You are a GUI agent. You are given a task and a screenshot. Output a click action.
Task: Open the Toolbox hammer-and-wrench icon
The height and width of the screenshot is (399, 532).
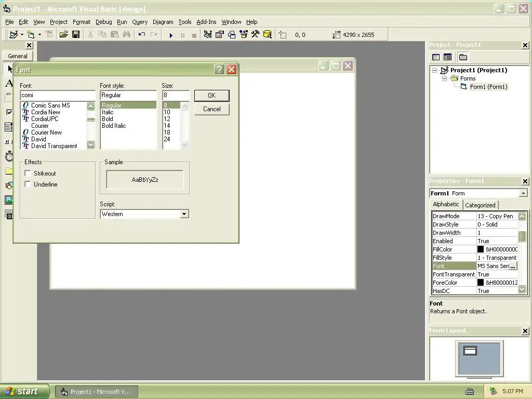tap(255, 34)
